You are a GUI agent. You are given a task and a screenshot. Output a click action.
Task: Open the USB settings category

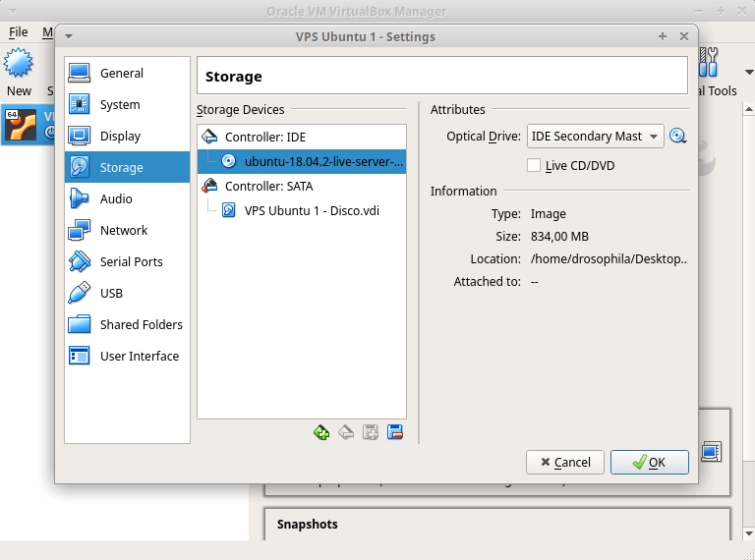(x=111, y=294)
